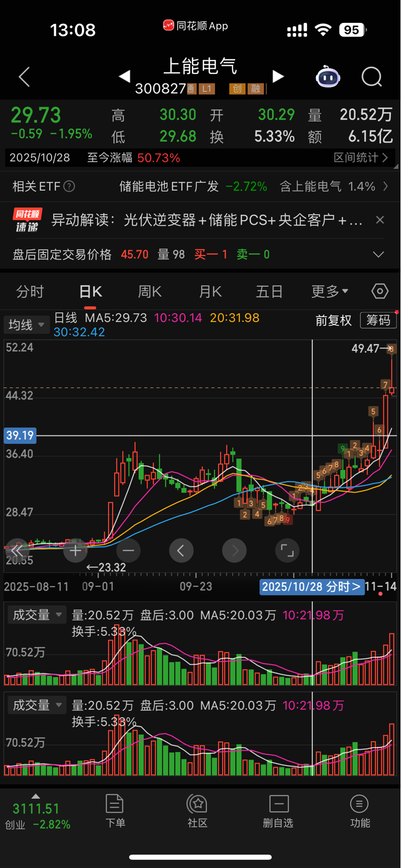Open second 成交量 indicator dropdown
The width and height of the screenshot is (401, 868).
(x=37, y=705)
